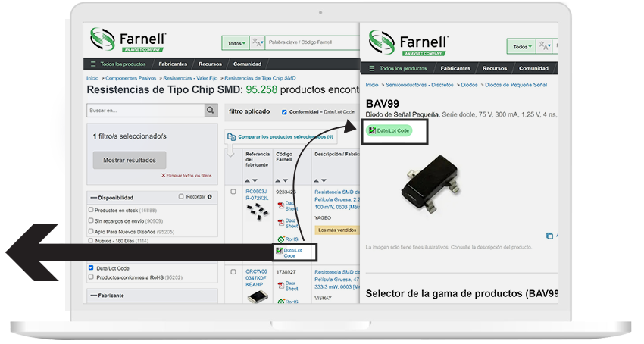Sort 'Código Farnell' ascending with up arrow
The height and width of the screenshot is (344, 644).
point(277,181)
